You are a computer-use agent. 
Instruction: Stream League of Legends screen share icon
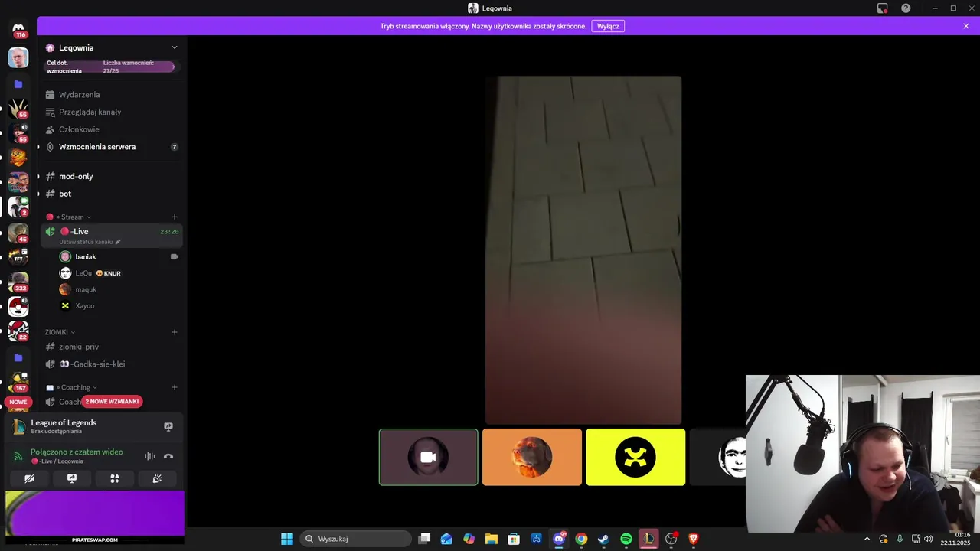pos(168,426)
